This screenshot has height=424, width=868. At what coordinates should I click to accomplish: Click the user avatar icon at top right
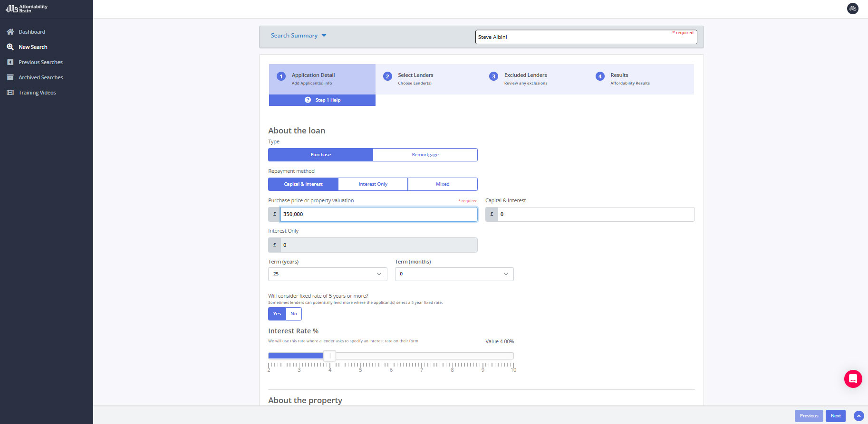click(853, 9)
